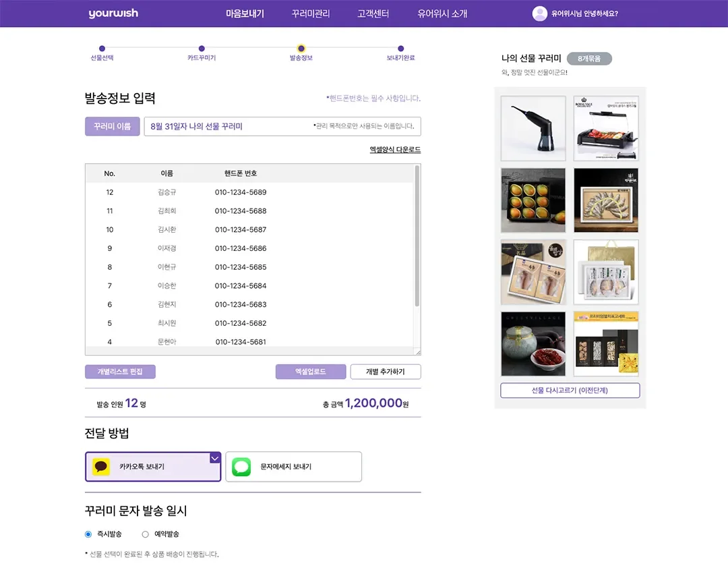This screenshot has width=728, height=566.
Task: Click the text message (문자메세지) bubble icon
Action: [241, 466]
